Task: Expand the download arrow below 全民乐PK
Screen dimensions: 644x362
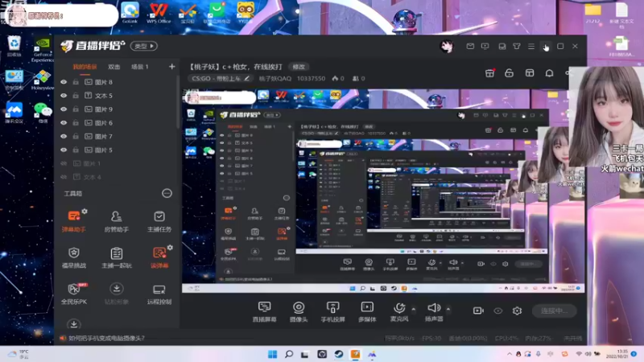Action: point(74,324)
